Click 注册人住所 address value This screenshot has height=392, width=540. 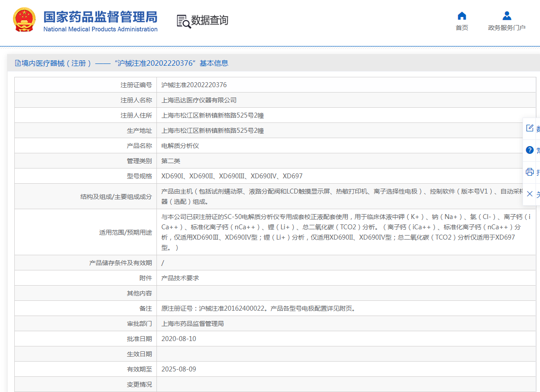click(x=212, y=115)
